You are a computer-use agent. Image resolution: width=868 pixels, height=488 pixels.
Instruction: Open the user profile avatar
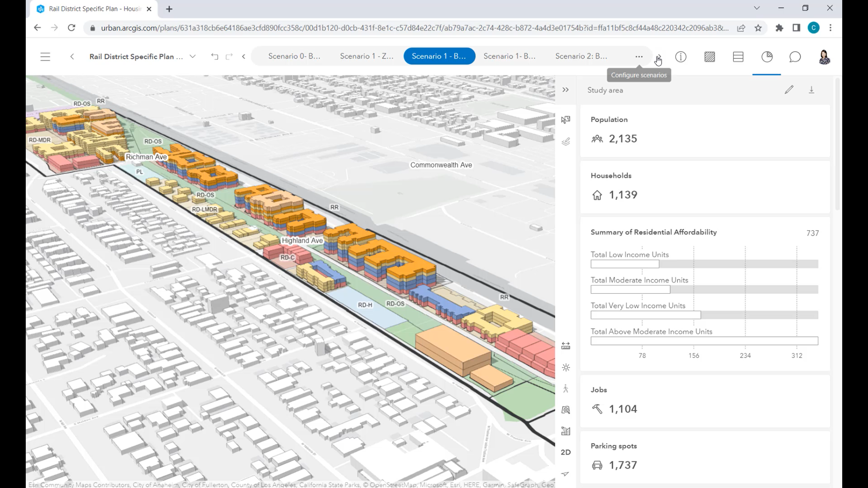824,57
